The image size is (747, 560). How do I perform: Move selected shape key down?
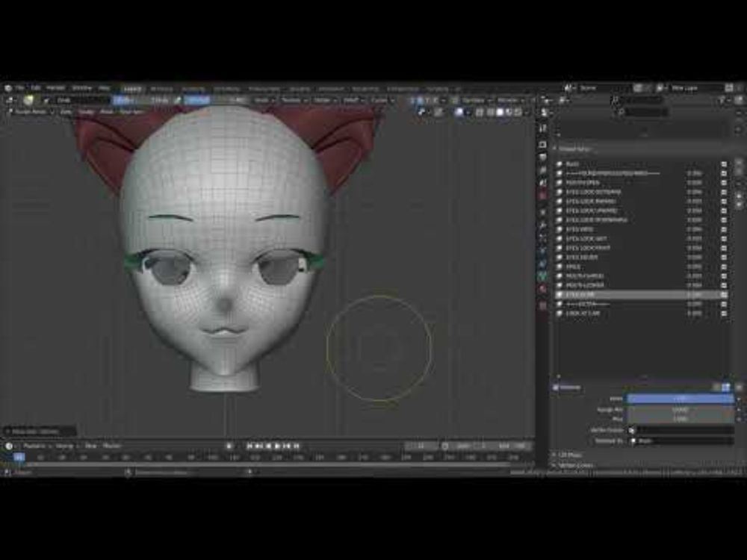[x=739, y=205]
